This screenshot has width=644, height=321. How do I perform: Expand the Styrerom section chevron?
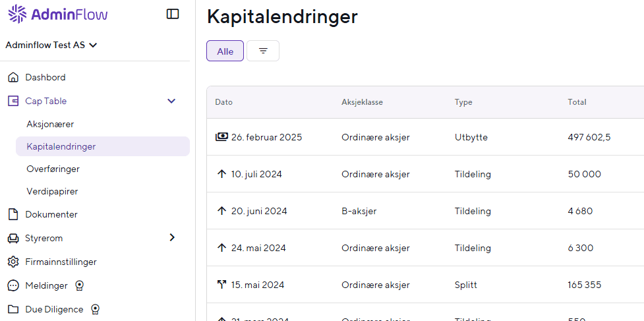point(172,238)
